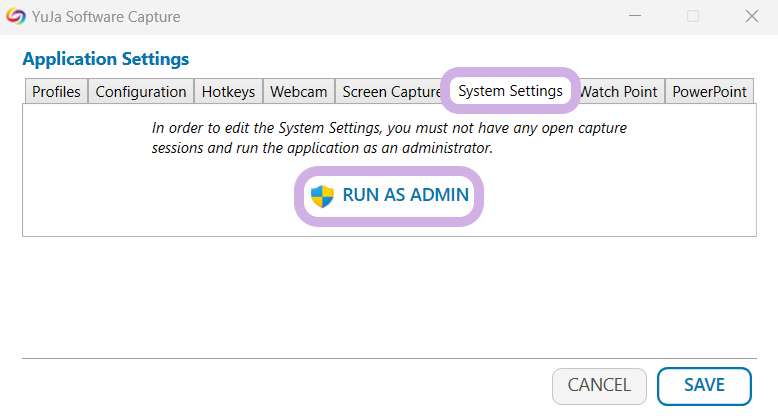778x420 pixels.
Task: Click the CANCEL button
Action: click(x=599, y=385)
